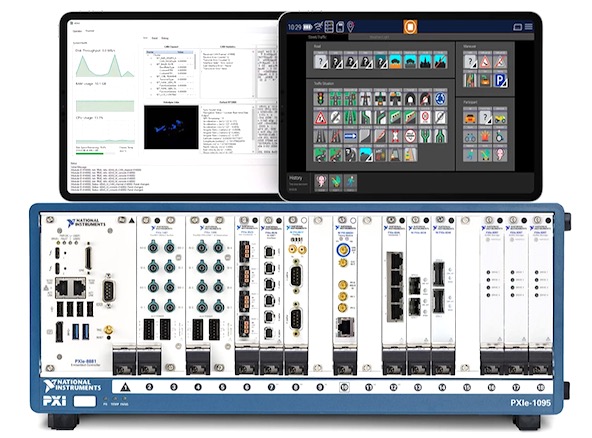Image resolution: width=592 pixels, height=438 pixels.
Task: Click the Disk Throughput chart
Action: 105,65
